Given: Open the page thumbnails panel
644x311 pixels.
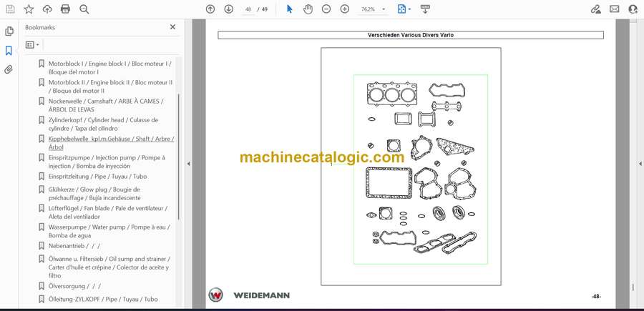Looking at the screenshot, I should [9, 31].
